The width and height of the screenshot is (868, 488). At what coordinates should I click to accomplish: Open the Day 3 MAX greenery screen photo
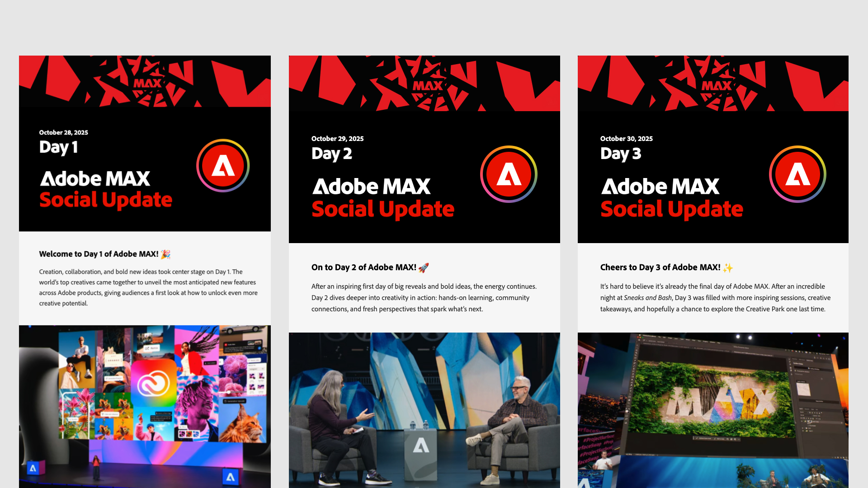point(713,410)
